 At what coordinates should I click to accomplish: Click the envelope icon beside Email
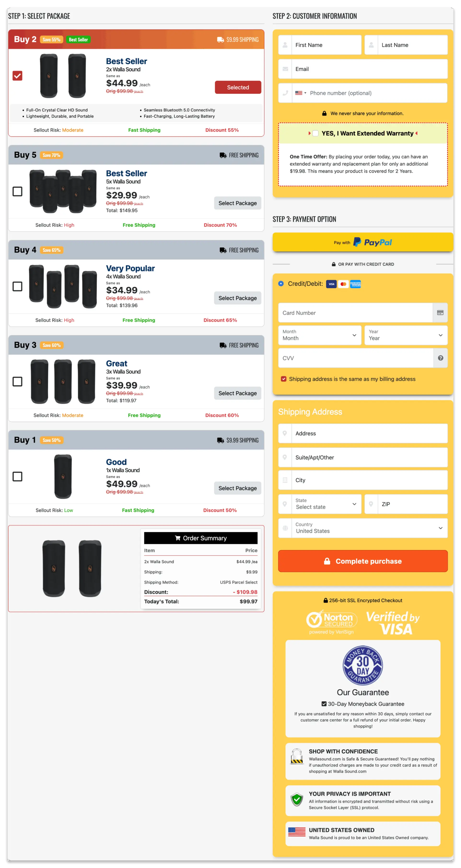click(x=285, y=69)
